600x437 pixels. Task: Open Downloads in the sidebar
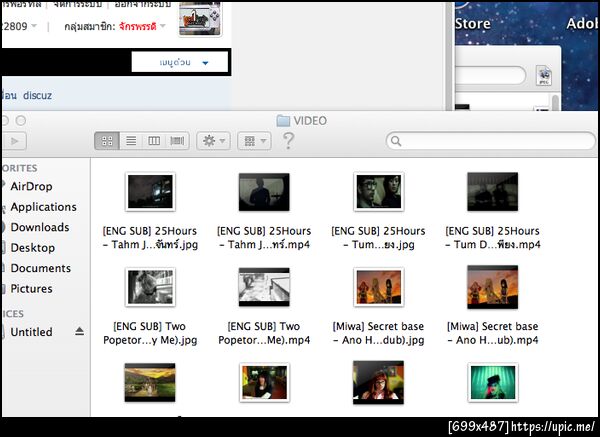pyautogui.click(x=40, y=227)
